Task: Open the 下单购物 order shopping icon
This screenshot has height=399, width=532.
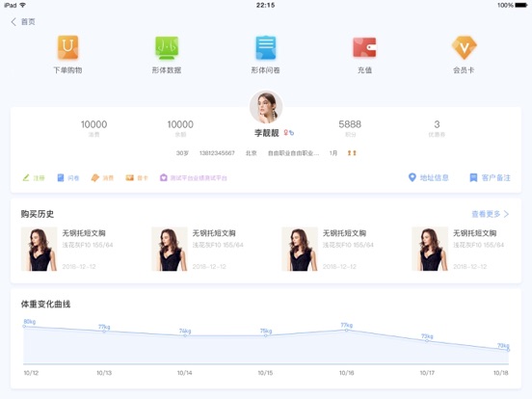Action: tap(67, 47)
